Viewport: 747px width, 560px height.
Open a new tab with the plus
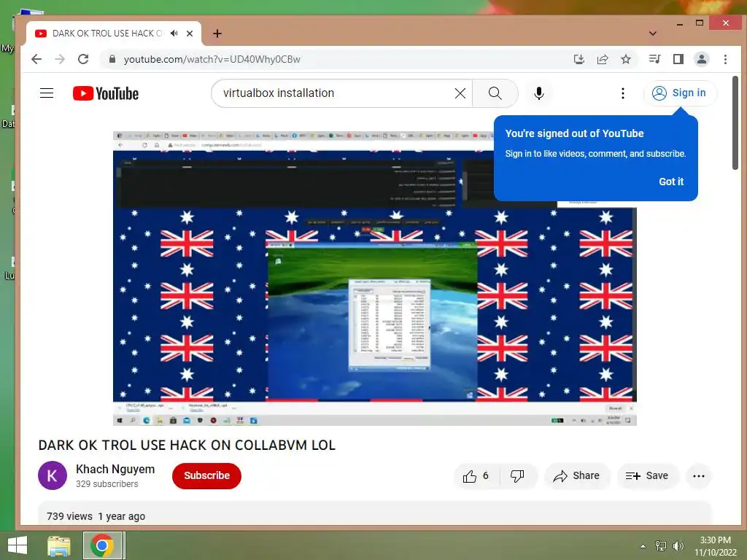pyautogui.click(x=217, y=34)
